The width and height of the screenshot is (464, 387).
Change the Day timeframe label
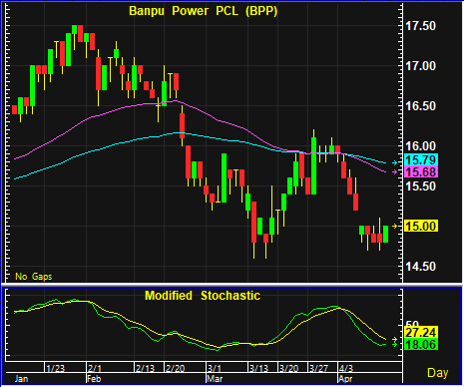(x=438, y=373)
